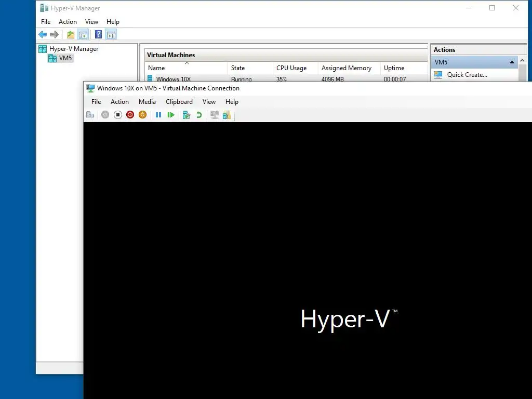
Task: Open View menu in Hyper-V Manager
Action: [x=91, y=22]
